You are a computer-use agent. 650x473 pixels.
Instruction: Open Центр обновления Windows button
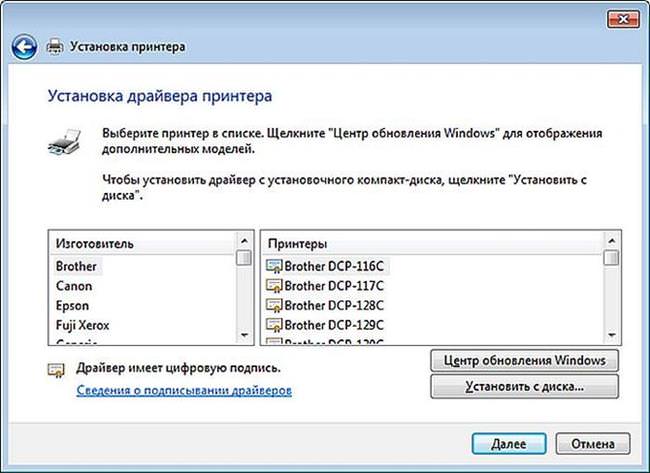tap(524, 361)
